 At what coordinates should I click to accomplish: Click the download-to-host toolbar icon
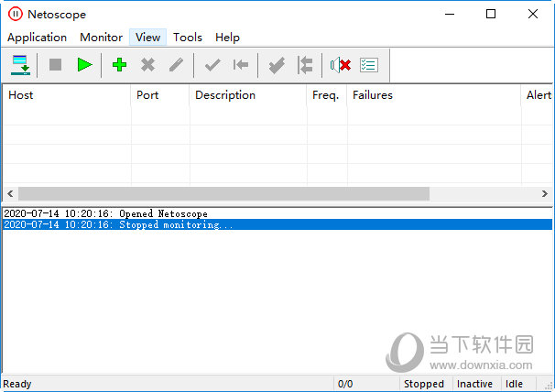coord(20,65)
